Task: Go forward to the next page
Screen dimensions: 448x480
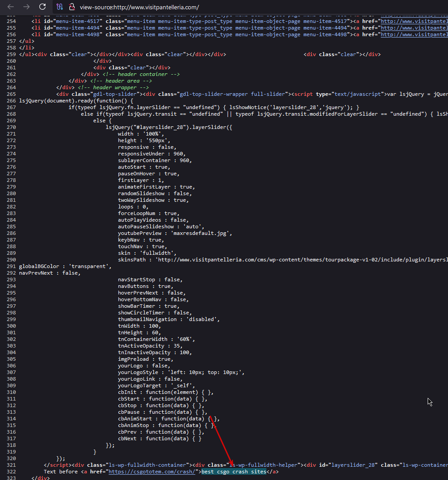Action: tap(27, 7)
